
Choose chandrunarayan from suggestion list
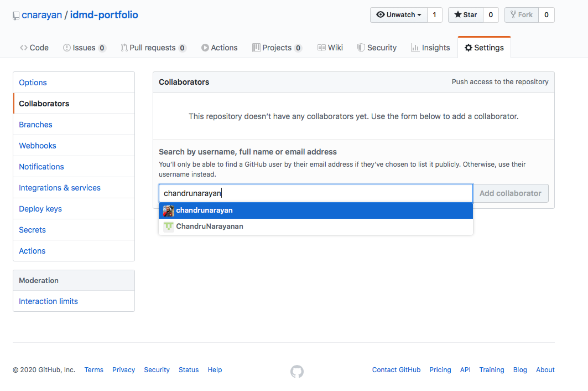[316, 210]
